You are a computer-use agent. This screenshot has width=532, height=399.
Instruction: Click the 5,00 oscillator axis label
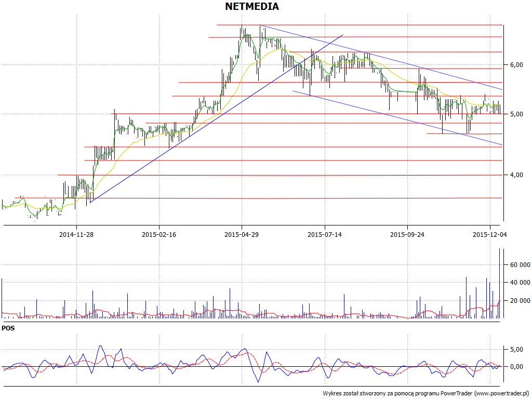pyautogui.click(x=516, y=350)
